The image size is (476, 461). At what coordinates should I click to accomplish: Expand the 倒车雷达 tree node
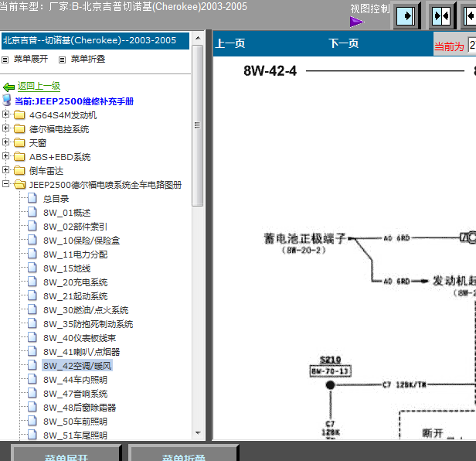5,170
